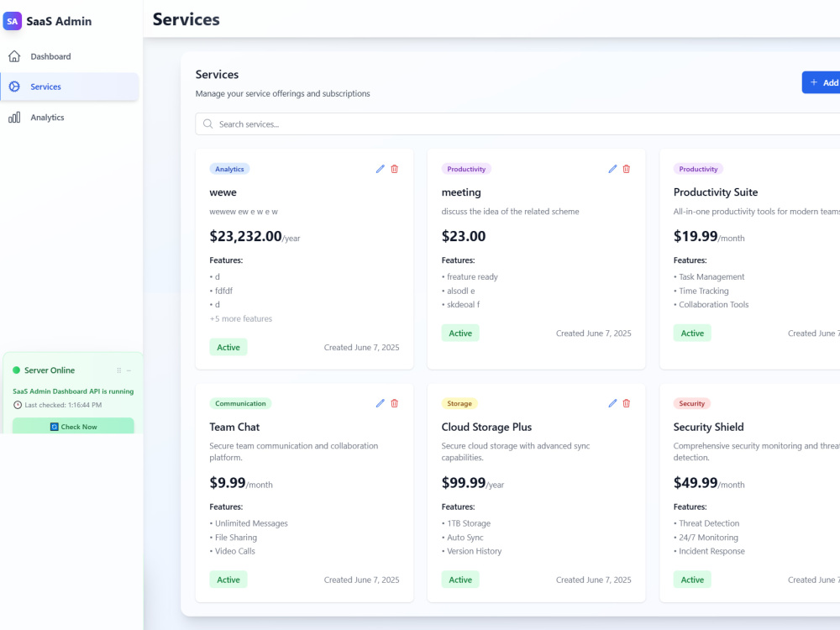
Task: Click the '+5 more features' text
Action: pyautogui.click(x=240, y=318)
